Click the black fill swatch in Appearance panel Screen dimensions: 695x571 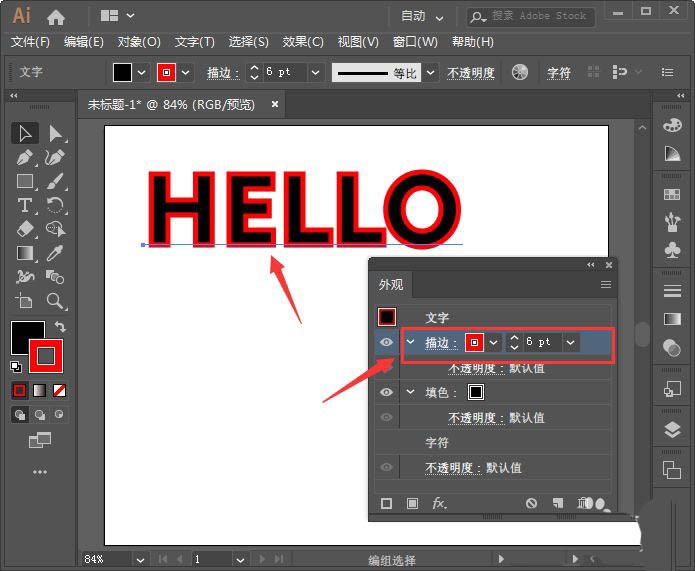point(476,392)
